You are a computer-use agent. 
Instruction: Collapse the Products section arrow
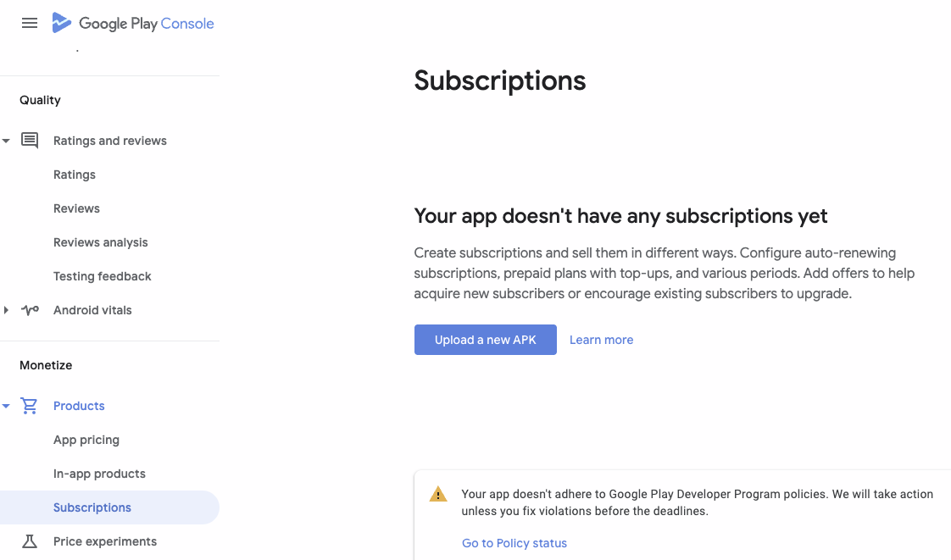tap(6, 406)
